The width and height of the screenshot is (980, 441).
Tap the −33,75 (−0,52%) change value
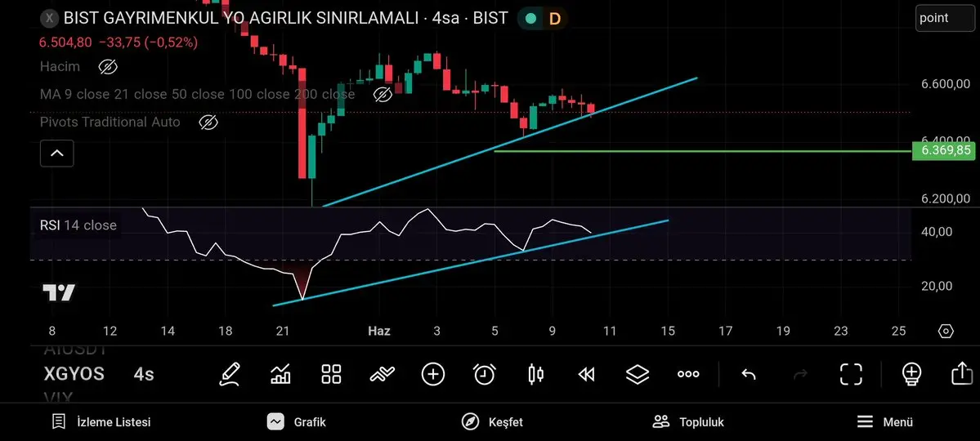(x=148, y=42)
